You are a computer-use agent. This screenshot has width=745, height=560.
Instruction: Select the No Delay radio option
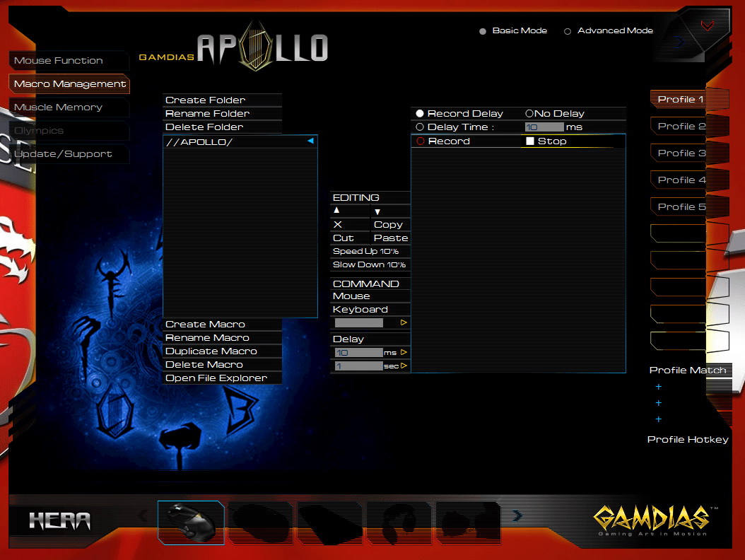(x=529, y=114)
